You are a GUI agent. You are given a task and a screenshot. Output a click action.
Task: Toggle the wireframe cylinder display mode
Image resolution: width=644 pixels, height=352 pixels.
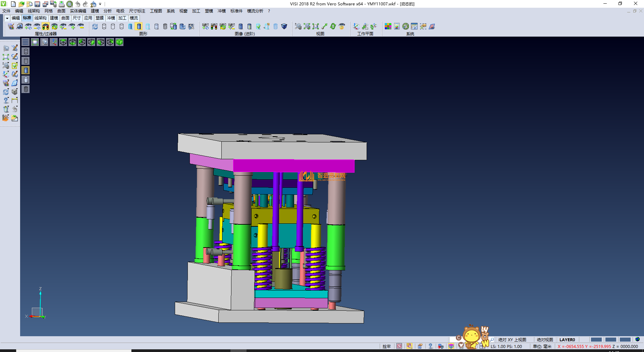tap(104, 27)
